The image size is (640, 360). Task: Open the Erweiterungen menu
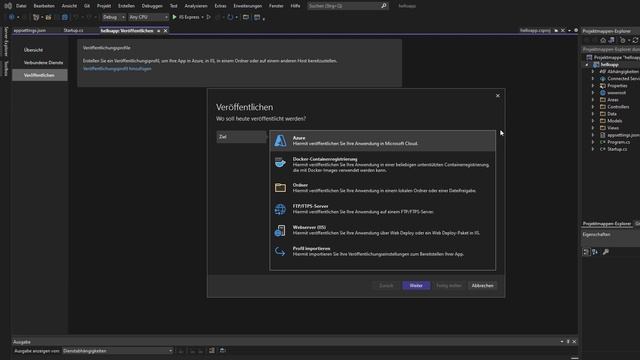247,6
